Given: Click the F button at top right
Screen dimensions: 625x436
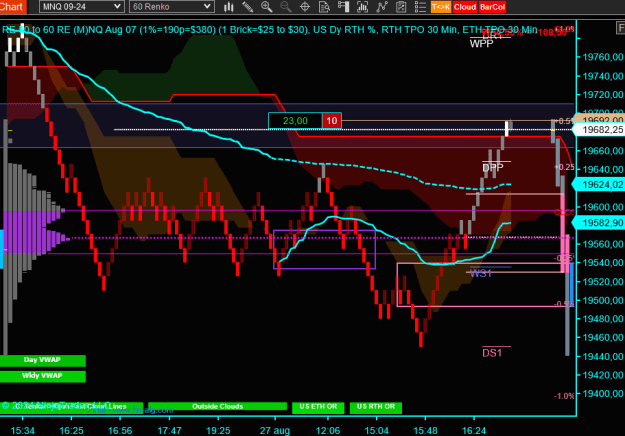Looking at the screenshot, I should 621,28.
